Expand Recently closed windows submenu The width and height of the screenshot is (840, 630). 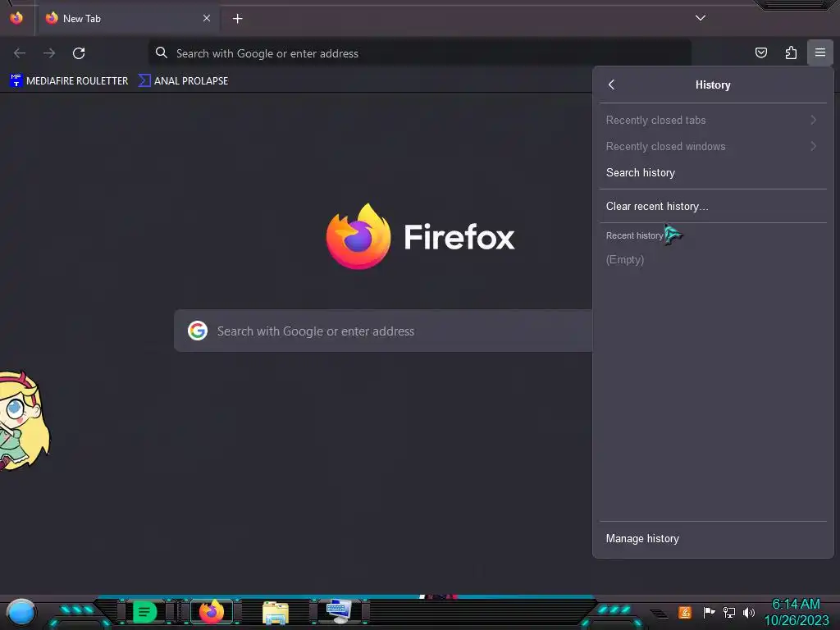[x=713, y=146]
